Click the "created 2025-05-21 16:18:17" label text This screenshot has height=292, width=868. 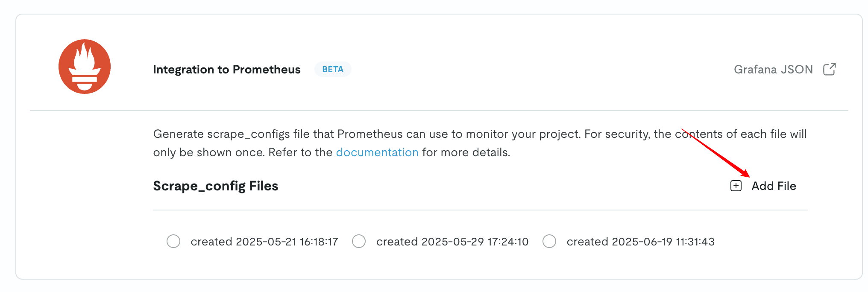click(x=264, y=242)
